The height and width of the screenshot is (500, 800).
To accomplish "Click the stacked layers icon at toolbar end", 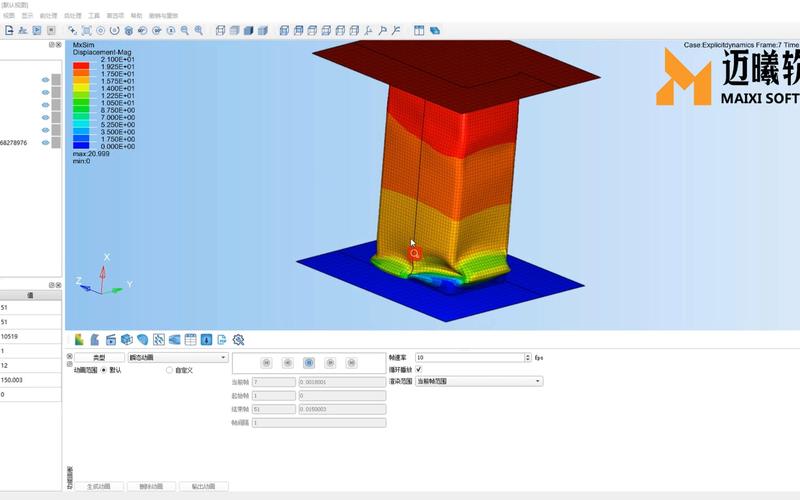I will point(435,31).
